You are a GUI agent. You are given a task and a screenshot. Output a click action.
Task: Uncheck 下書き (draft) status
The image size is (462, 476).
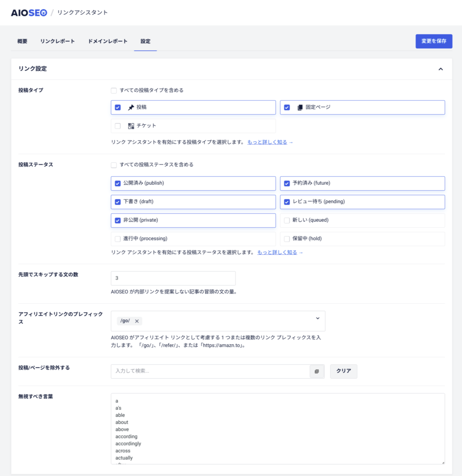click(118, 202)
